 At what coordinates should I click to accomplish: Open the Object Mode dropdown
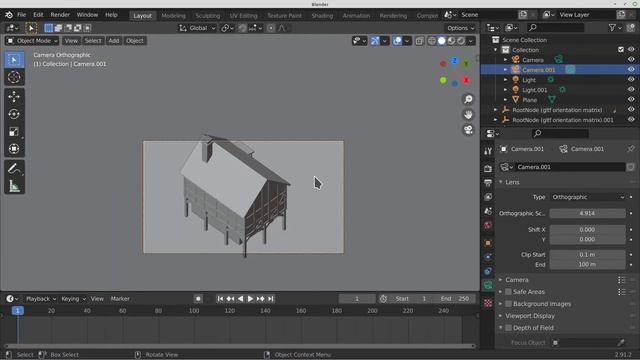pos(32,41)
